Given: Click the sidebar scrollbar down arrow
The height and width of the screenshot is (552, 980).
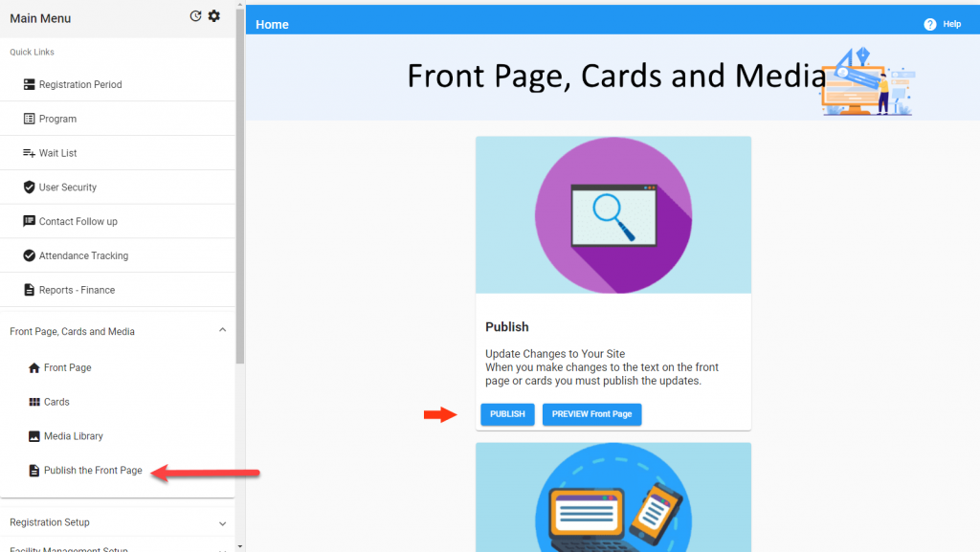Looking at the screenshot, I should point(240,547).
